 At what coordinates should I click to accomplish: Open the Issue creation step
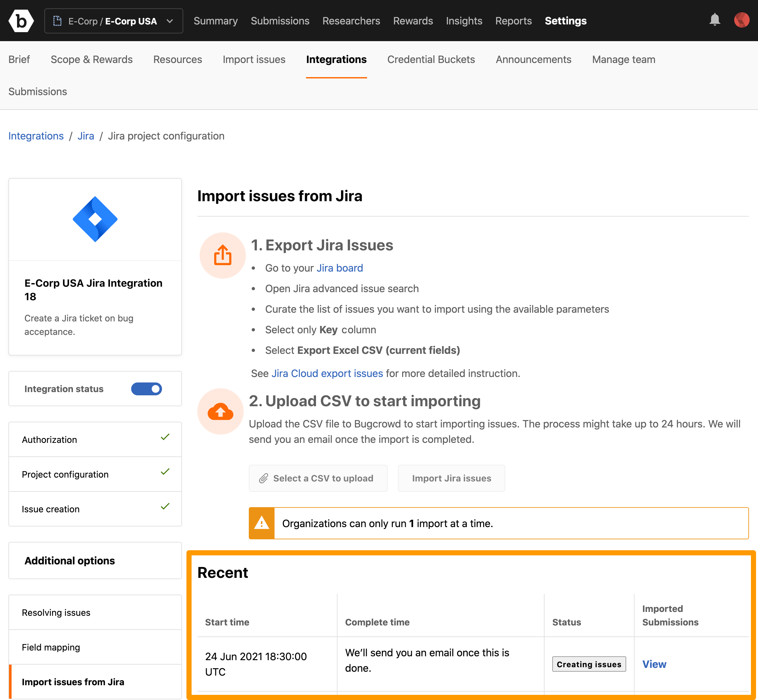[x=95, y=509]
